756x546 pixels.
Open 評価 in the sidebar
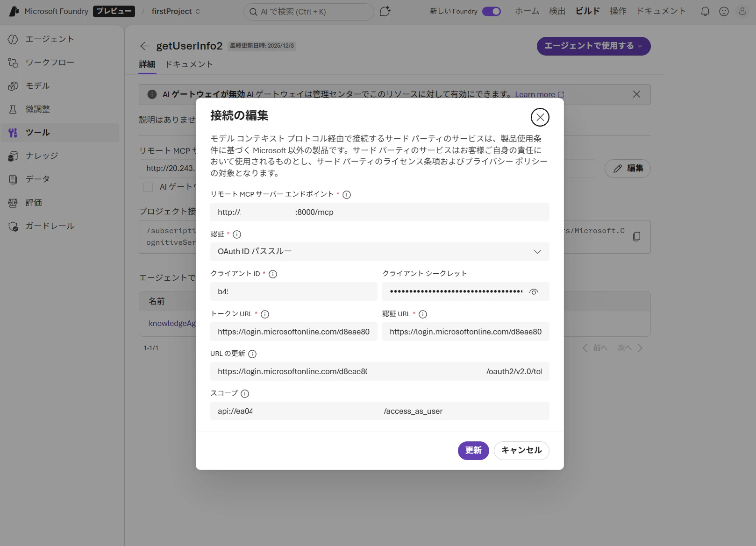(x=60, y=203)
